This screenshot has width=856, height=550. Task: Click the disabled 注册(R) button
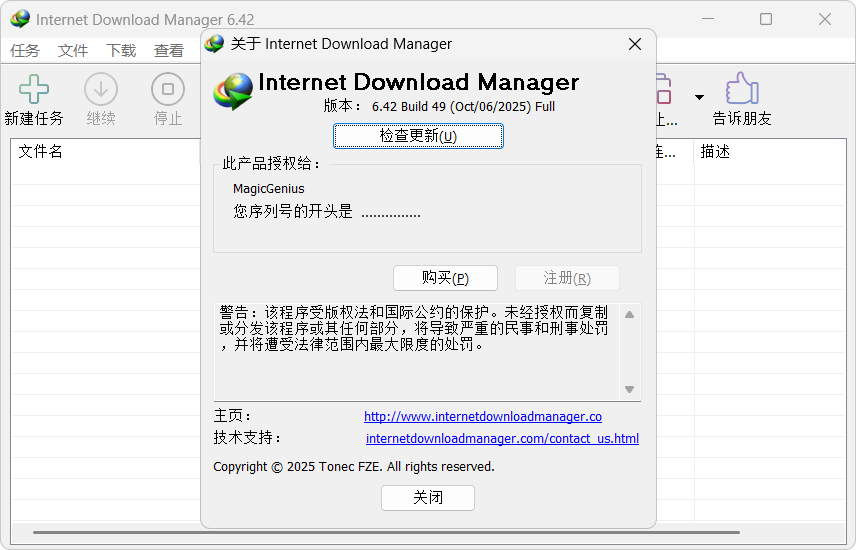[x=567, y=278]
